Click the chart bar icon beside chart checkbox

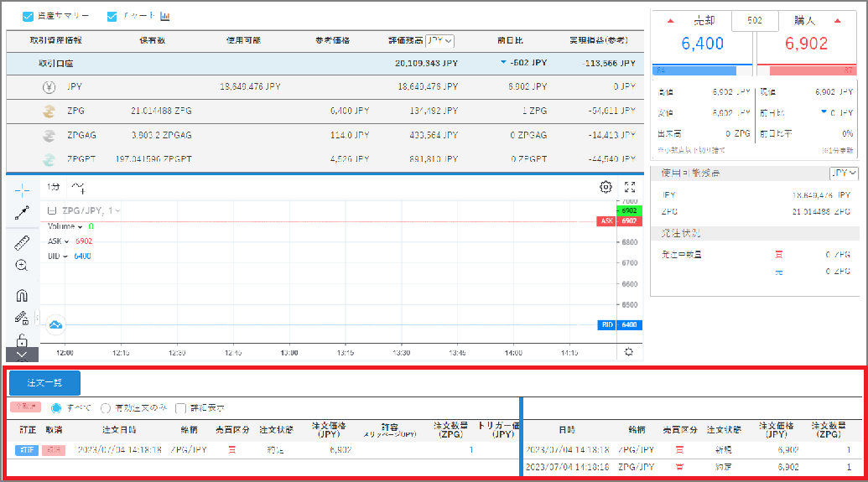click(165, 17)
